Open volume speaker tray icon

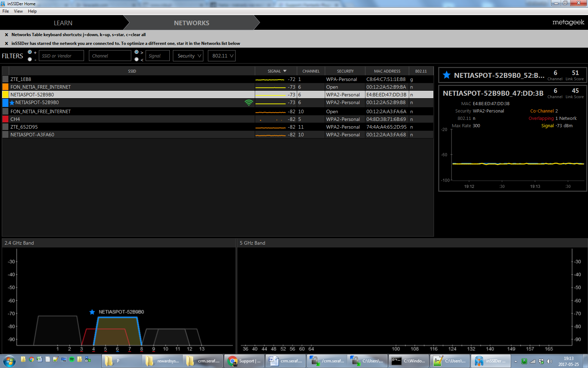549,361
